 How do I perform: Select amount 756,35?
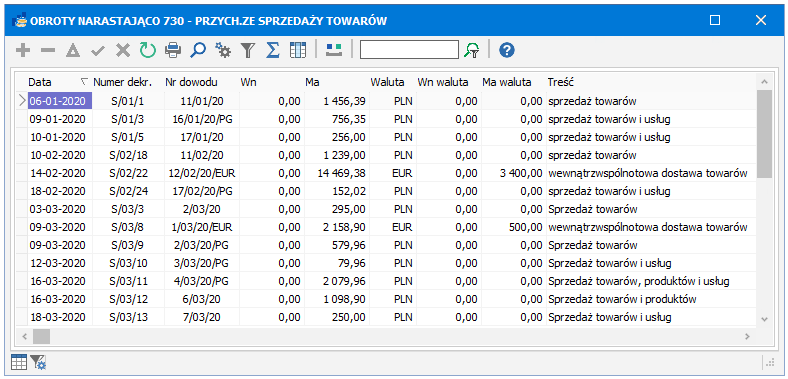click(x=337, y=120)
